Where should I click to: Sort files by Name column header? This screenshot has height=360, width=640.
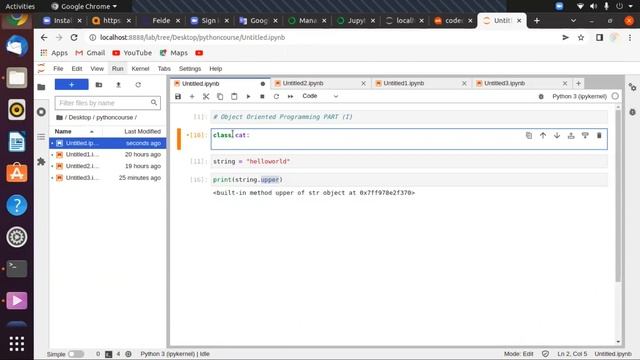point(75,131)
